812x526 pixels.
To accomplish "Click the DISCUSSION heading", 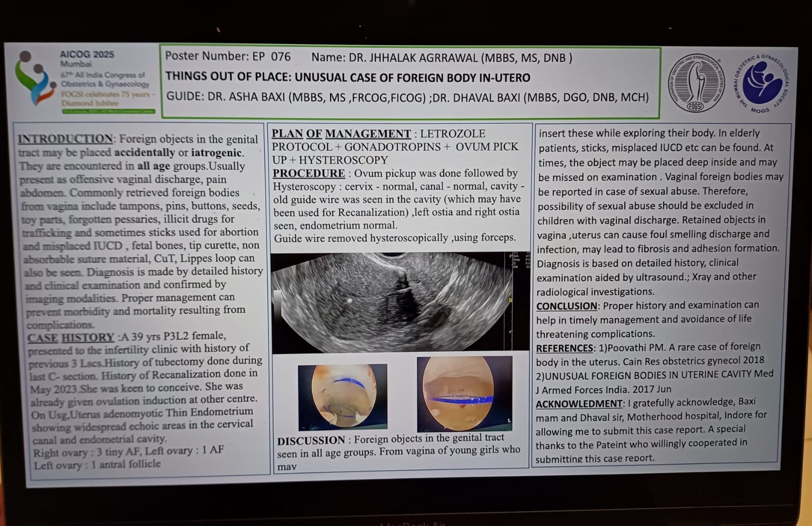I will click(x=311, y=441).
